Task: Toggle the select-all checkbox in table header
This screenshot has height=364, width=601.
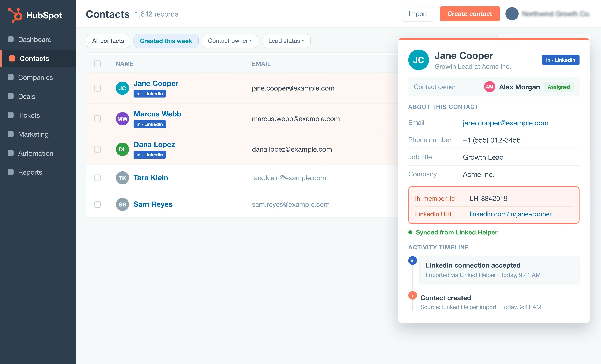Action: [98, 64]
